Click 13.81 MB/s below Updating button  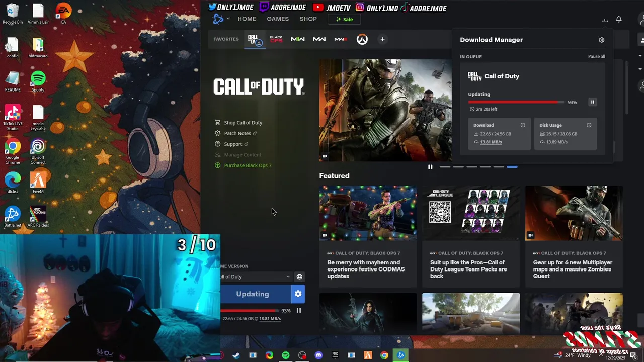point(270,319)
